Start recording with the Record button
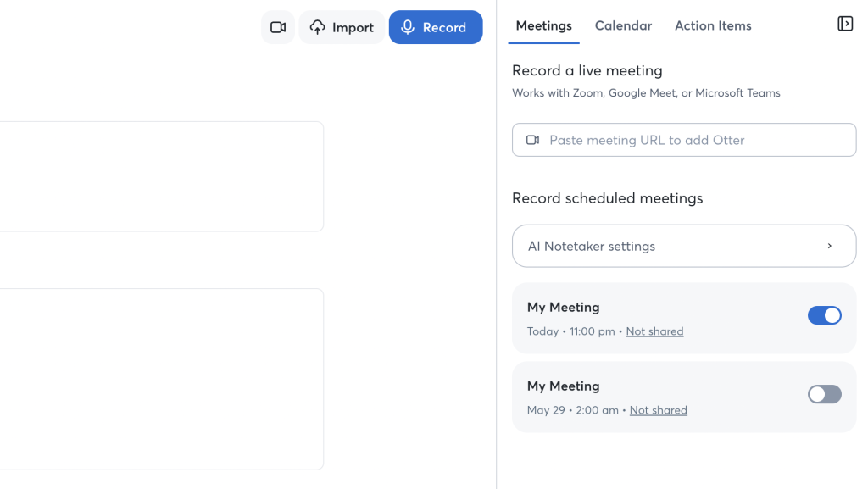This screenshot has height=489, width=868. click(x=436, y=27)
